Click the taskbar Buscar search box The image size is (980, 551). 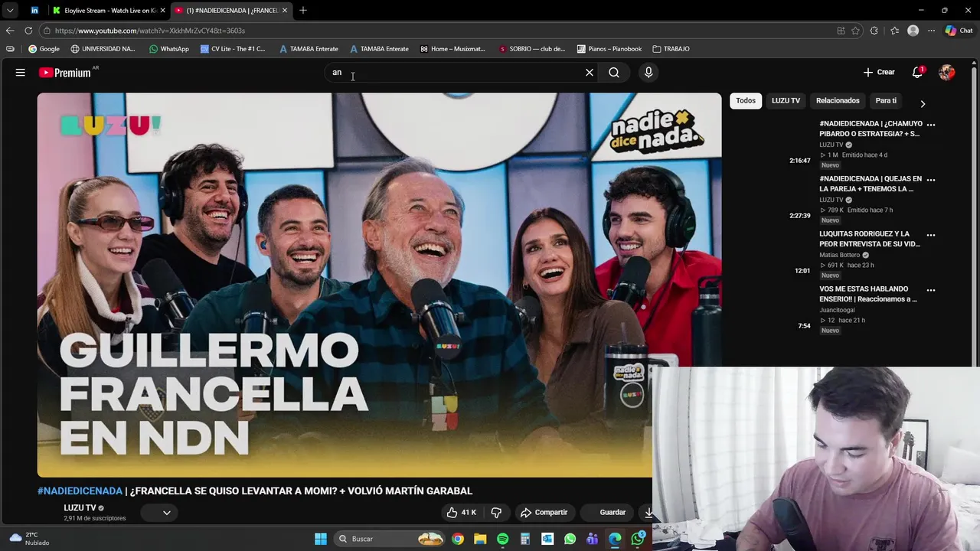(391, 539)
